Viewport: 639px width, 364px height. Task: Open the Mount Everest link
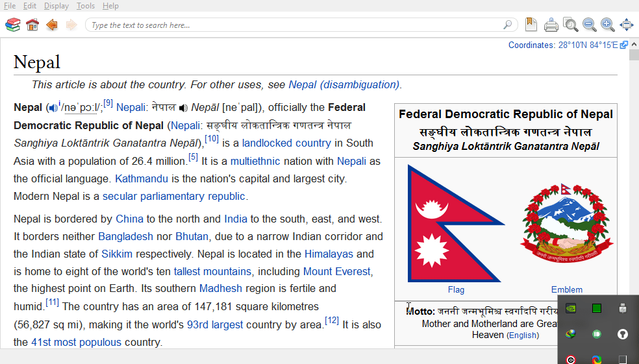[336, 272]
